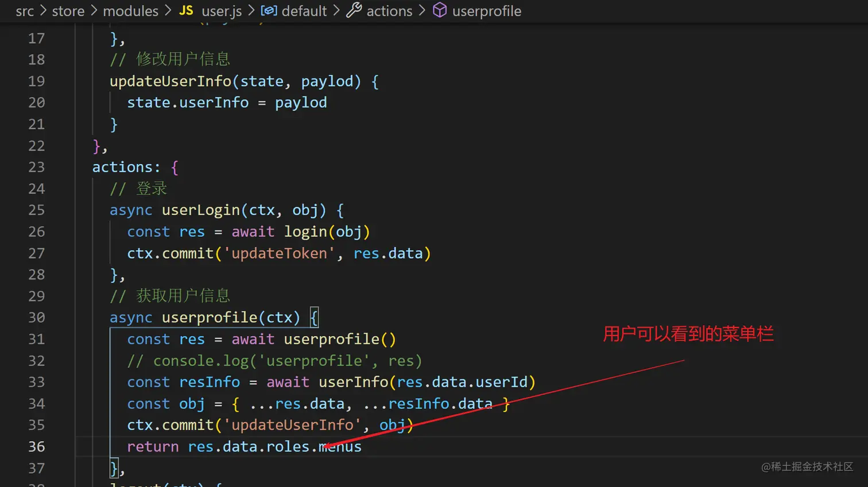868x487 pixels.
Task: Click the highlighted line number 36
Action: (x=36, y=447)
